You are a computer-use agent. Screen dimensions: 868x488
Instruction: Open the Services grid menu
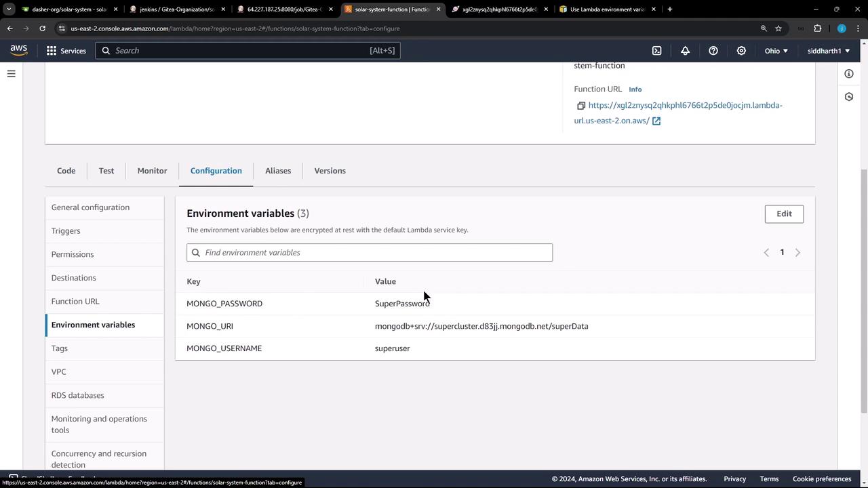[x=66, y=51]
